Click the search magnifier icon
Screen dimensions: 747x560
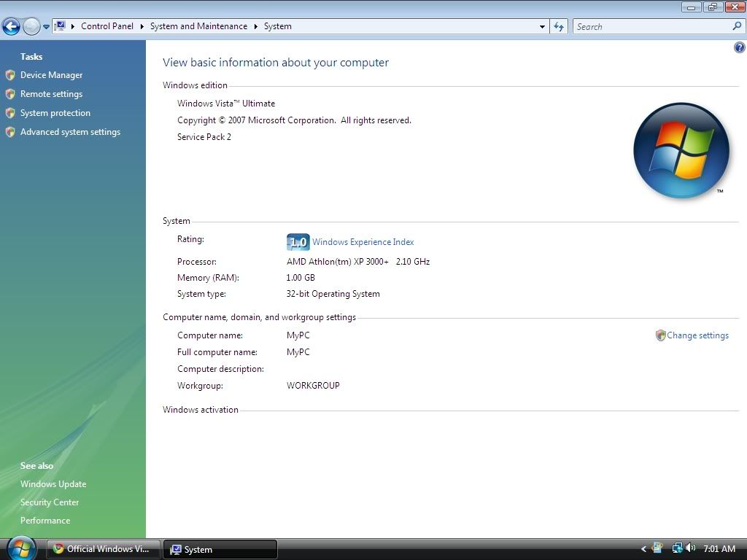(737, 26)
